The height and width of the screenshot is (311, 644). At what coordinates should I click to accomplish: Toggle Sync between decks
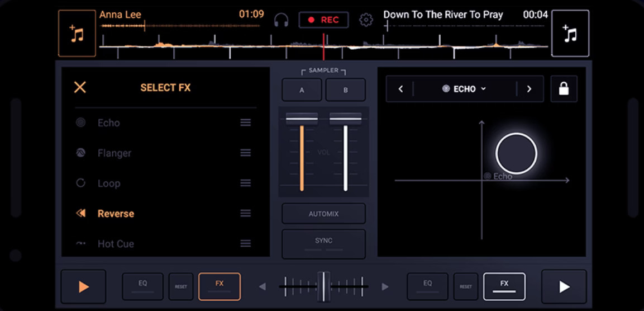pos(323,244)
